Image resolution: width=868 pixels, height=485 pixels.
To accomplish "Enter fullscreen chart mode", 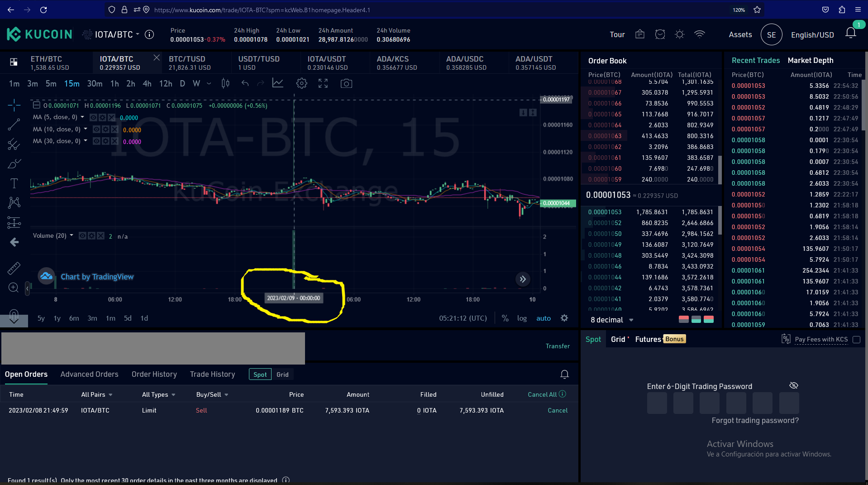I will point(323,83).
